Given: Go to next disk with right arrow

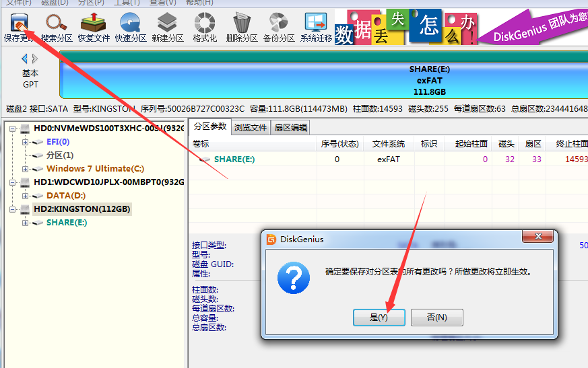Looking at the screenshot, I should pyautogui.click(x=35, y=59).
